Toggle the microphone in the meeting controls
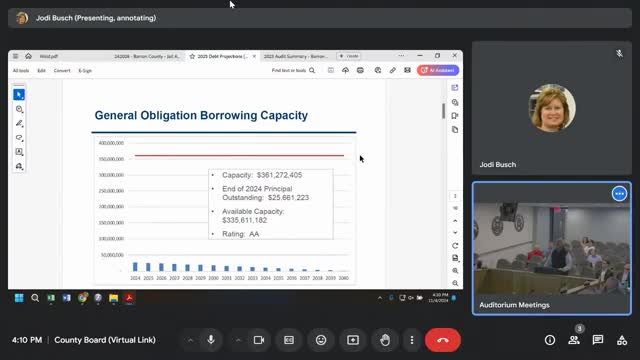This screenshot has height=360, width=640. click(211, 340)
